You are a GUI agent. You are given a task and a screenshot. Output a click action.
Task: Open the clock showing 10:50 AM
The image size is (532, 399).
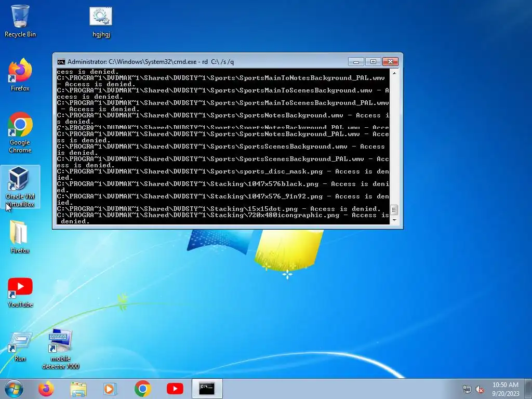click(506, 389)
